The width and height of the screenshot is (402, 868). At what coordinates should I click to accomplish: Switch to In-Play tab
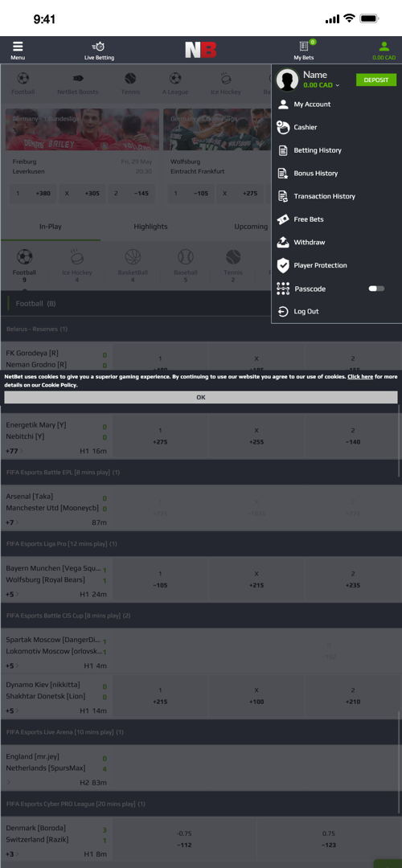(51, 227)
